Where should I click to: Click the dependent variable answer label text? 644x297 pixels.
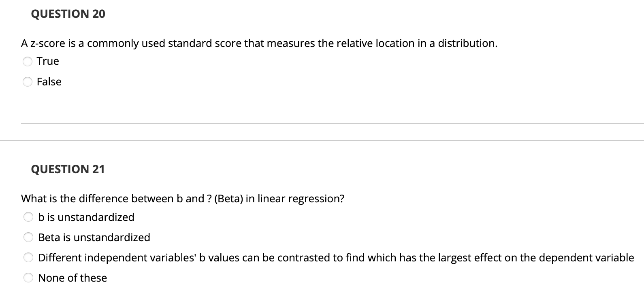click(335, 257)
